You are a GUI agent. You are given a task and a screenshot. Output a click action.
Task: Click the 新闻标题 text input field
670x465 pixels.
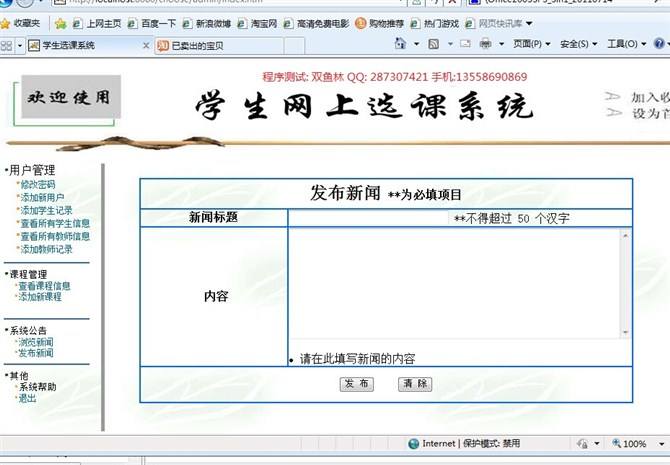(x=368, y=218)
